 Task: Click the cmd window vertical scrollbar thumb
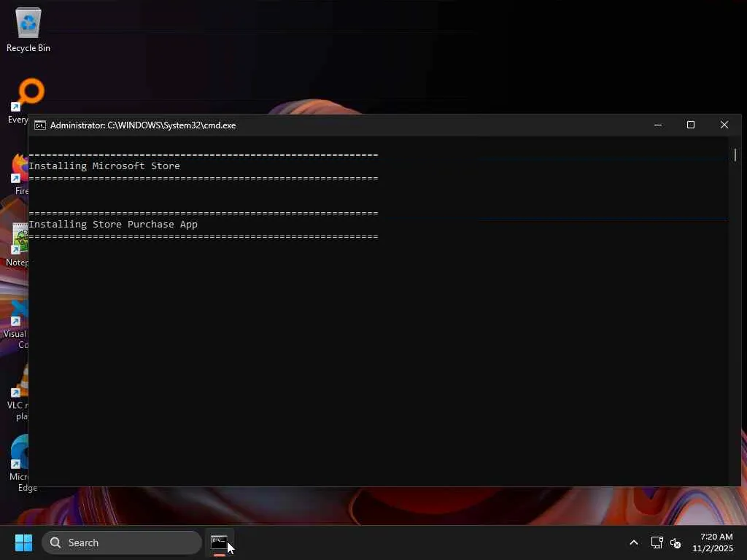tap(735, 155)
